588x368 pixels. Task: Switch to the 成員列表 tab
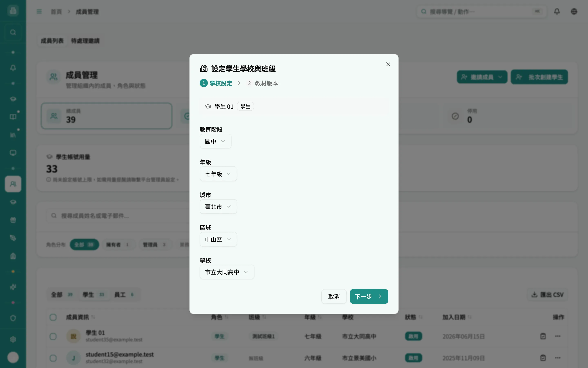point(52,41)
